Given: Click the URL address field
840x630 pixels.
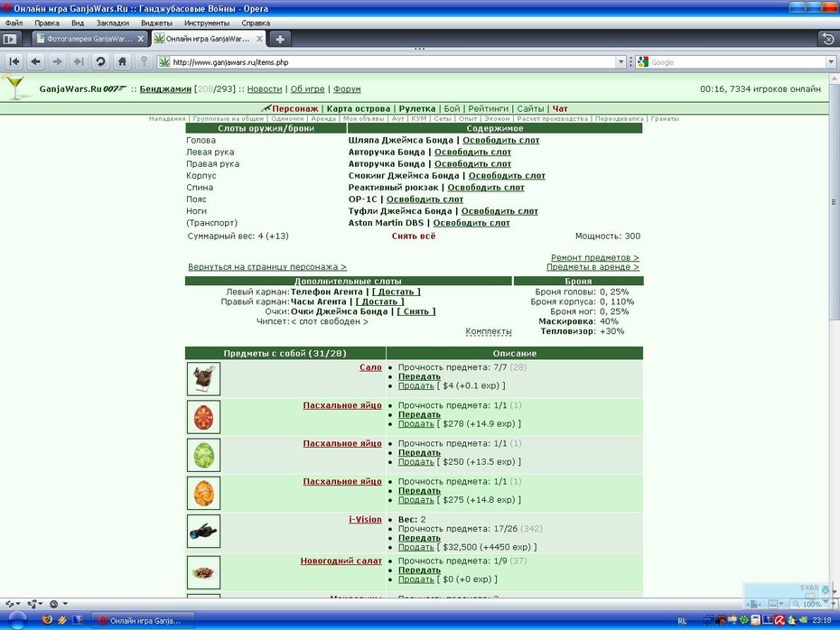Looking at the screenshot, I should point(394,62).
